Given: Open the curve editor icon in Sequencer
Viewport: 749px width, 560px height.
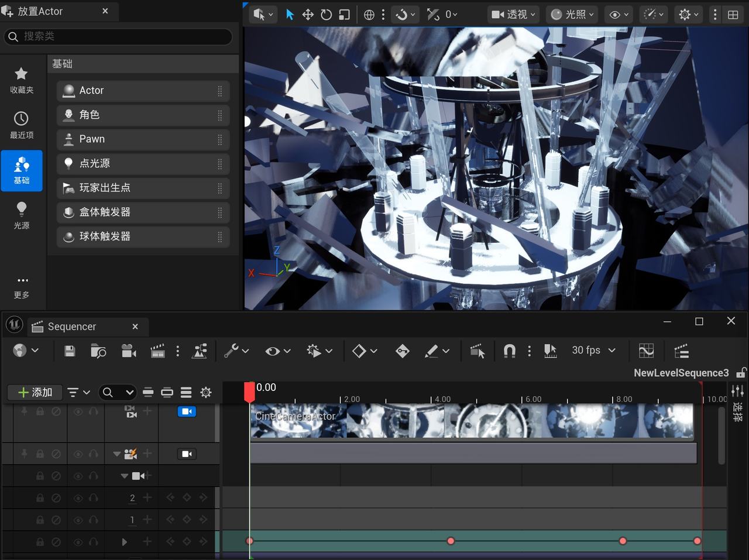Looking at the screenshot, I should 646,351.
